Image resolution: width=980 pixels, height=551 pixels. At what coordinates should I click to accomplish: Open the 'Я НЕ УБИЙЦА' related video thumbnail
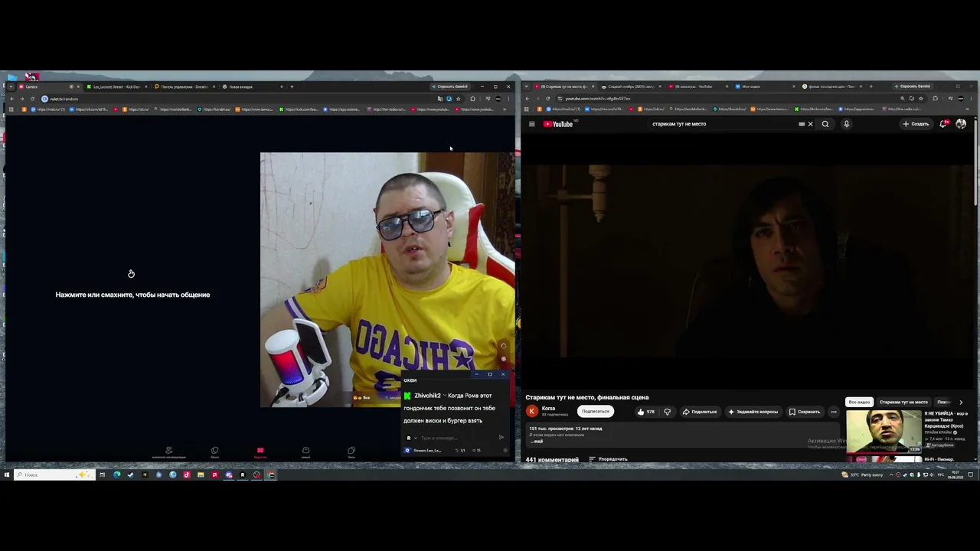[884, 432]
